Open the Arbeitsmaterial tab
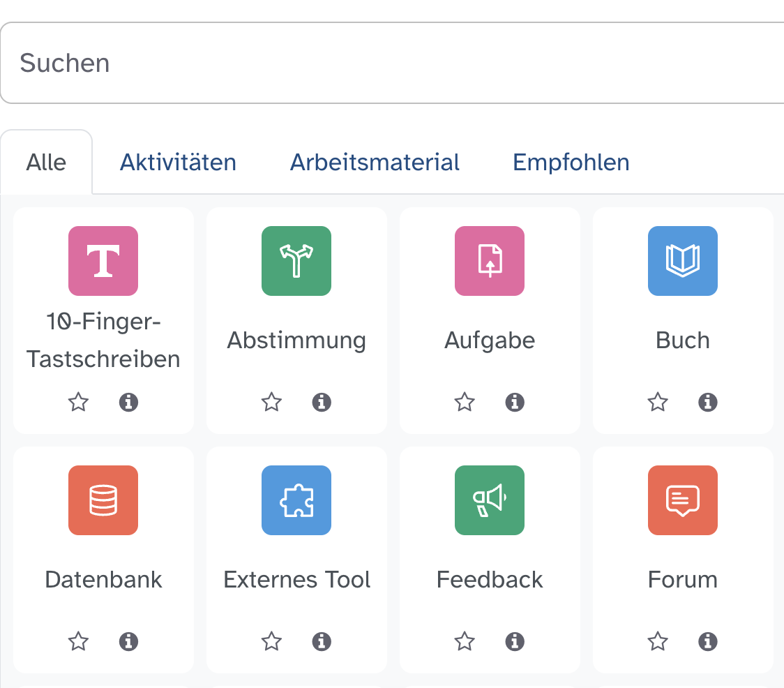The image size is (784, 688). tap(375, 163)
